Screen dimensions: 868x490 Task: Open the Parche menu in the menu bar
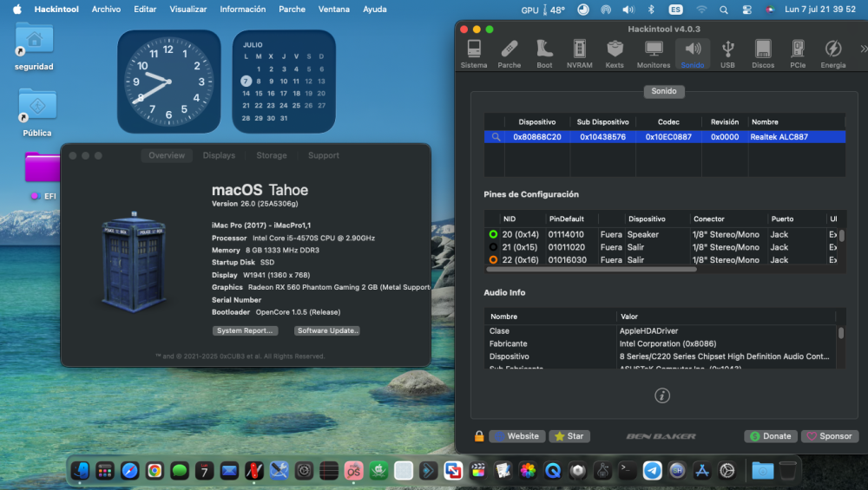pyautogui.click(x=292, y=10)
